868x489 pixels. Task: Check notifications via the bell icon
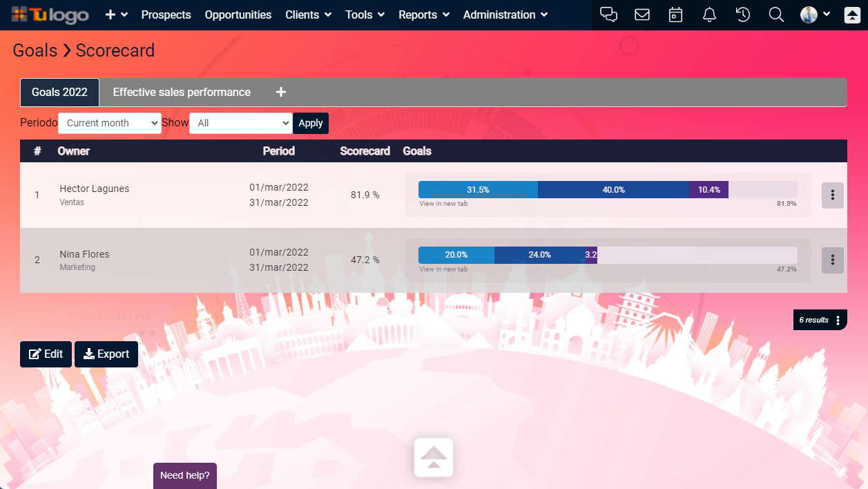click(709, 14)
